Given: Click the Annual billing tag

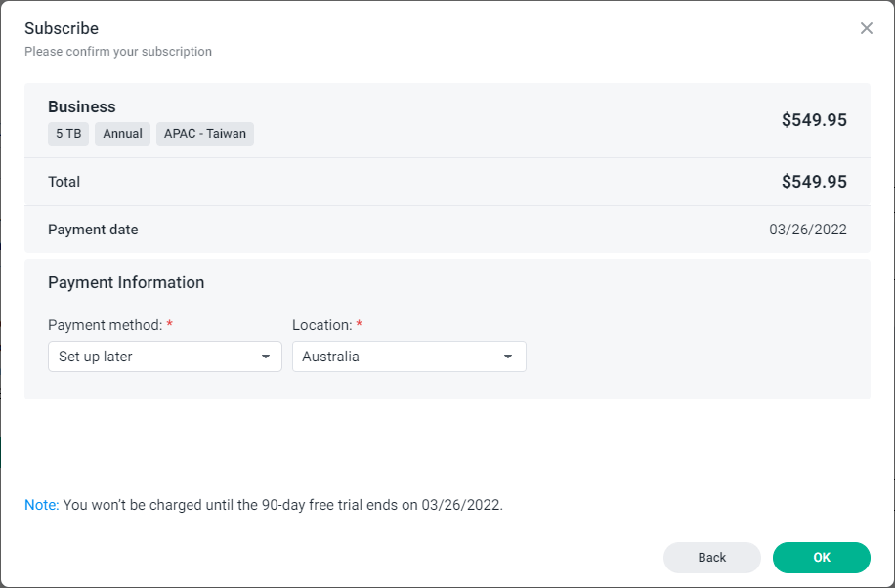Looking at the screenshot, I should [122, 134].
